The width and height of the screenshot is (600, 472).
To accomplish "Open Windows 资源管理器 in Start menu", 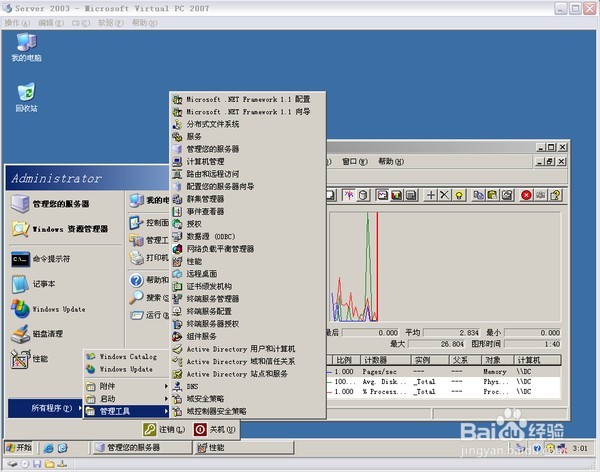I will coord(65,229).
